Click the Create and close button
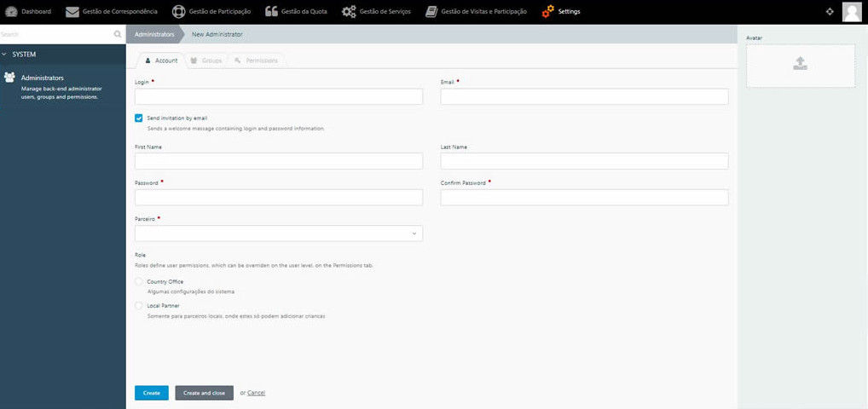868x409 pixels. tap(204, 393)
